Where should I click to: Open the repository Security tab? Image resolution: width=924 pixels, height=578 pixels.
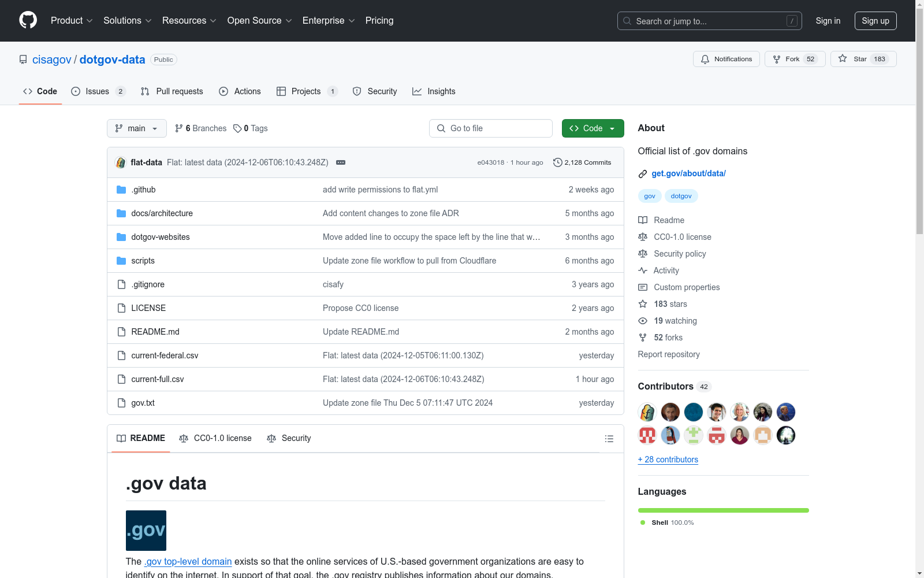click(375, 91)
